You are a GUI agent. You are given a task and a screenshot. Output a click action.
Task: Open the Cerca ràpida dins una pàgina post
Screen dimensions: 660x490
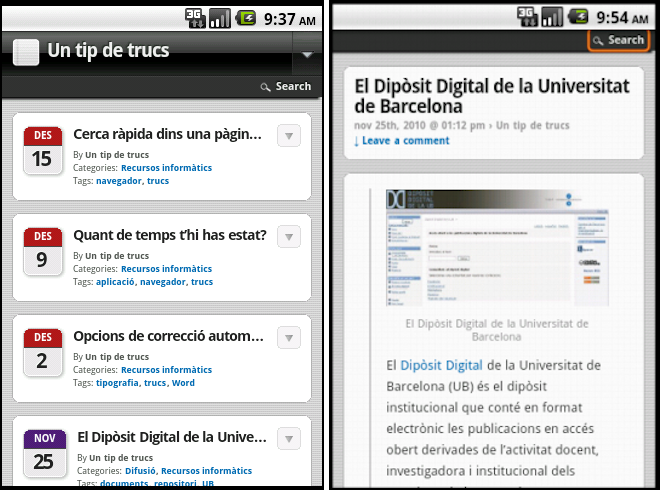(167, 135)
